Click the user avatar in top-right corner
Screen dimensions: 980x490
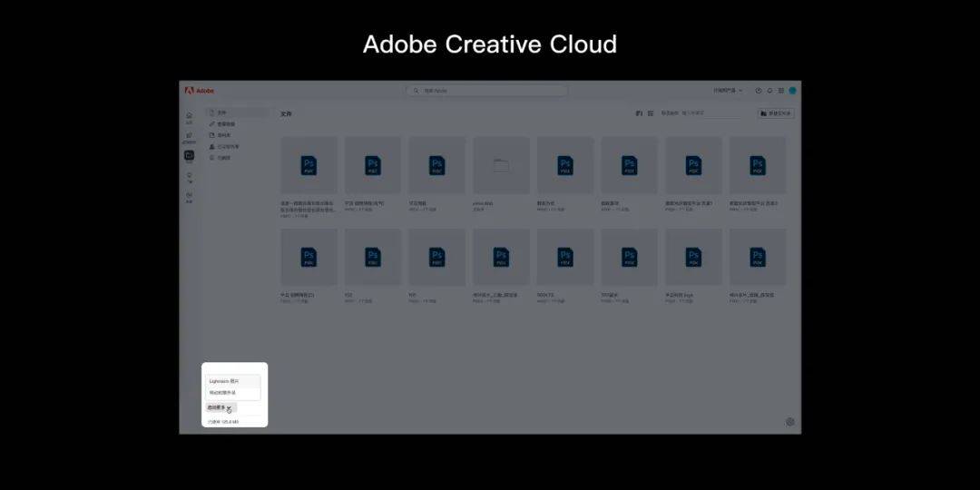tap(792, 91)
